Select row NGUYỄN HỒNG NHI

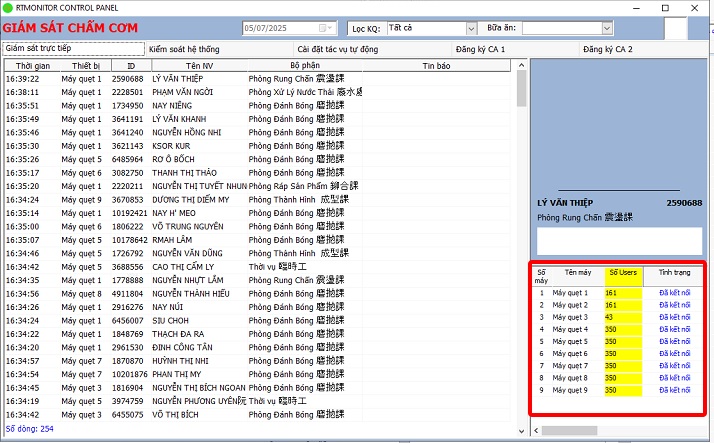click(x=258, y=132)
